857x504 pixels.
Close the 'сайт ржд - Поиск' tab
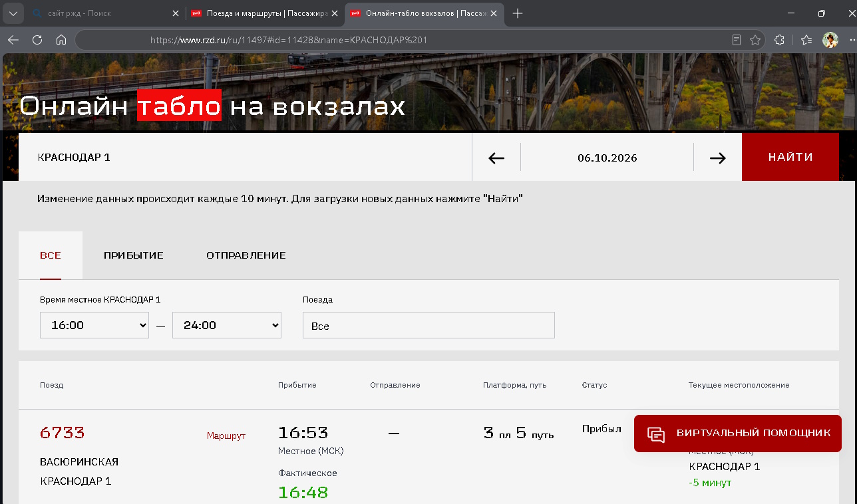tap(176, 13)
